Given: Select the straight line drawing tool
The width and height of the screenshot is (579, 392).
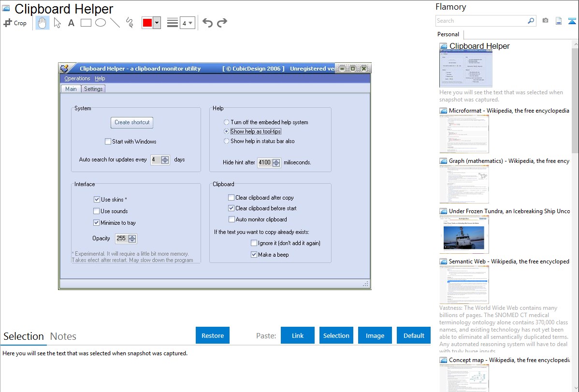Looking at the screenshot, I should coord(115,23).
